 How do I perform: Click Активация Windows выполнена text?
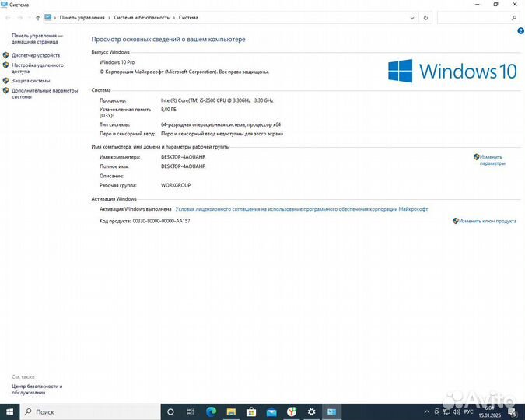coord(135,209)
